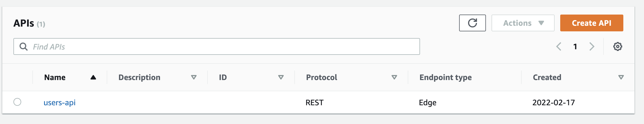The width and height of the screenshot is (644, 124).
Task: Sort by Description using its arrow
Action: (x=194, y=77)
